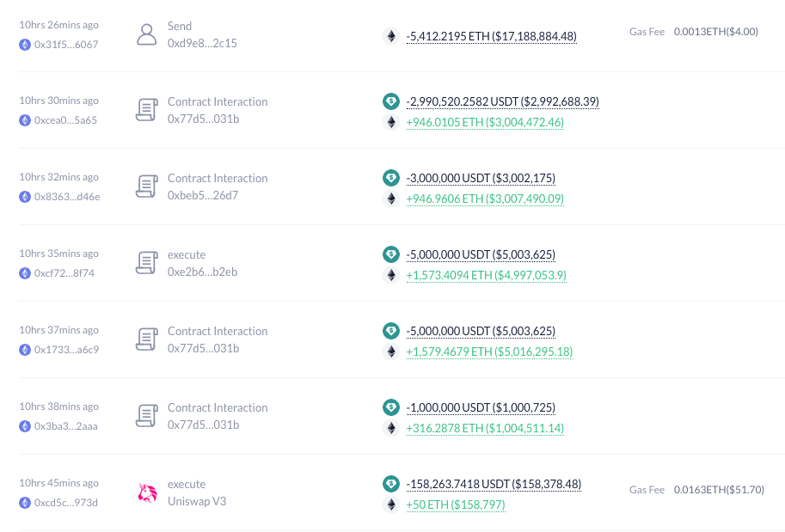
Task: Click the USDT icon next to -1,000,000 USDT
Action: coord(391,407)
